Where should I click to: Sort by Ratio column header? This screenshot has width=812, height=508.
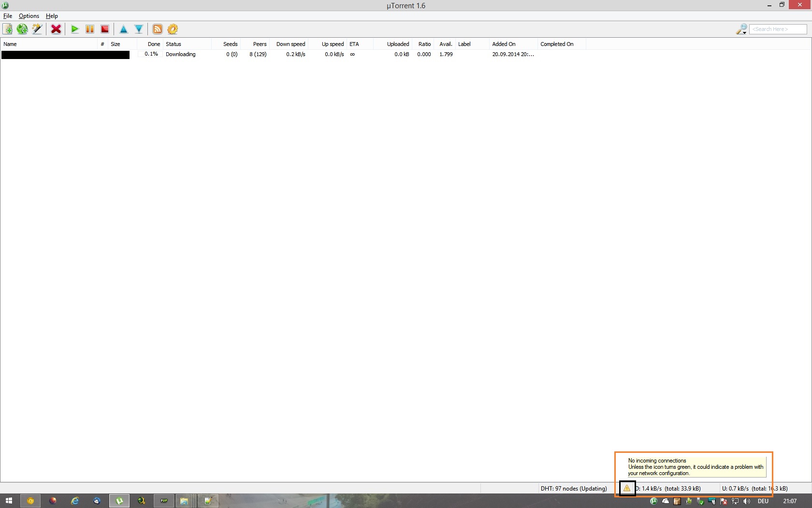(423, 44)
